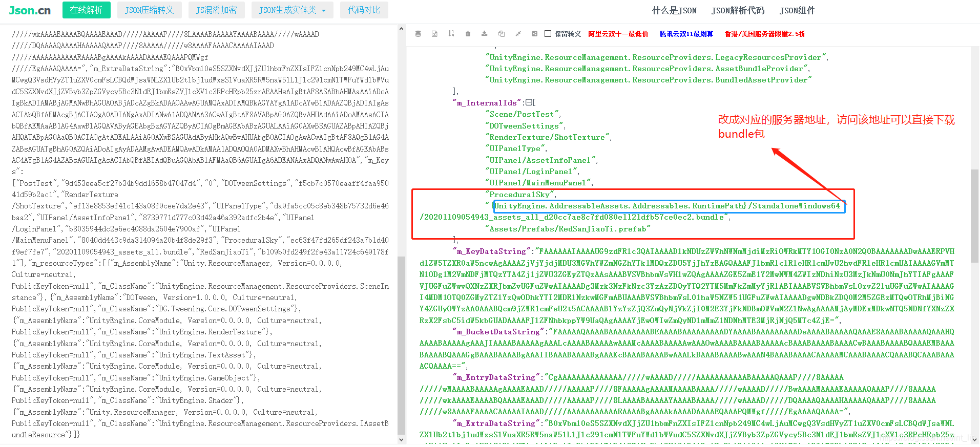This screenshot has width=980, height=447.
Task: Select the AssetBundleProvider value
Action: (647, 69)
